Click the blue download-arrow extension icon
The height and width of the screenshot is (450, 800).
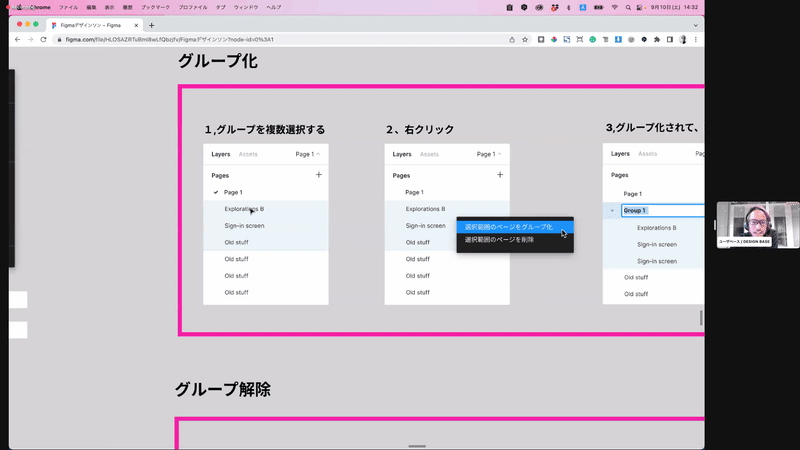618,39
